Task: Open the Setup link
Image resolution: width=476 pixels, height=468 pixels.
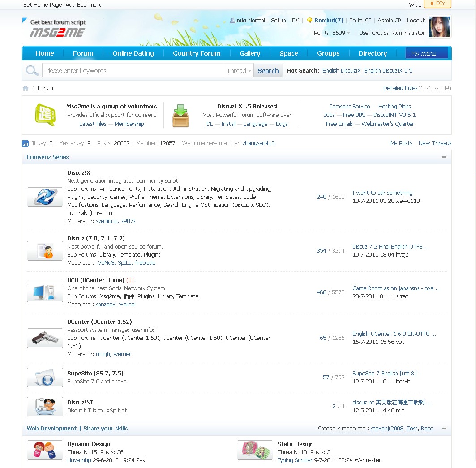Action: 279,20
